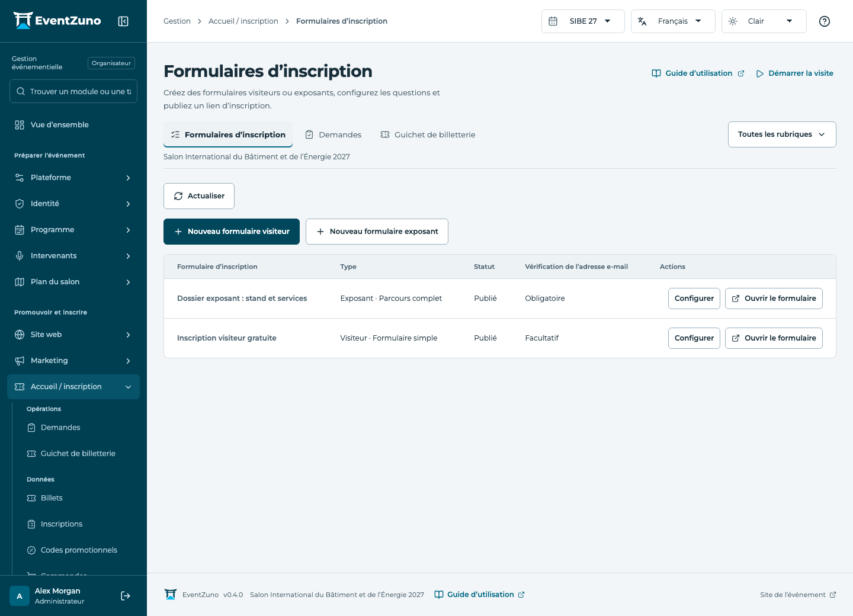Expand the Plan du salon section
The width and height of the screenshot is (853, 616).
click(x=73, y=282)
